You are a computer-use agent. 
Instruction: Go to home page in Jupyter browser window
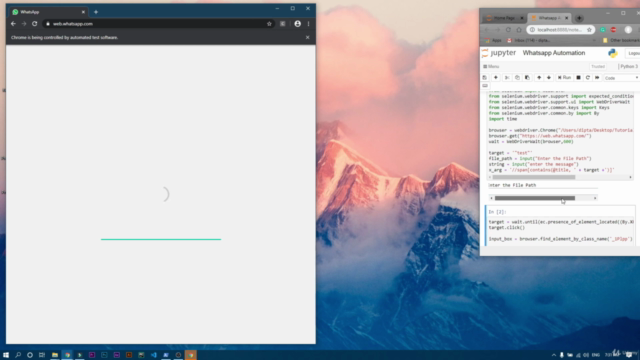(x=519, y=30)
